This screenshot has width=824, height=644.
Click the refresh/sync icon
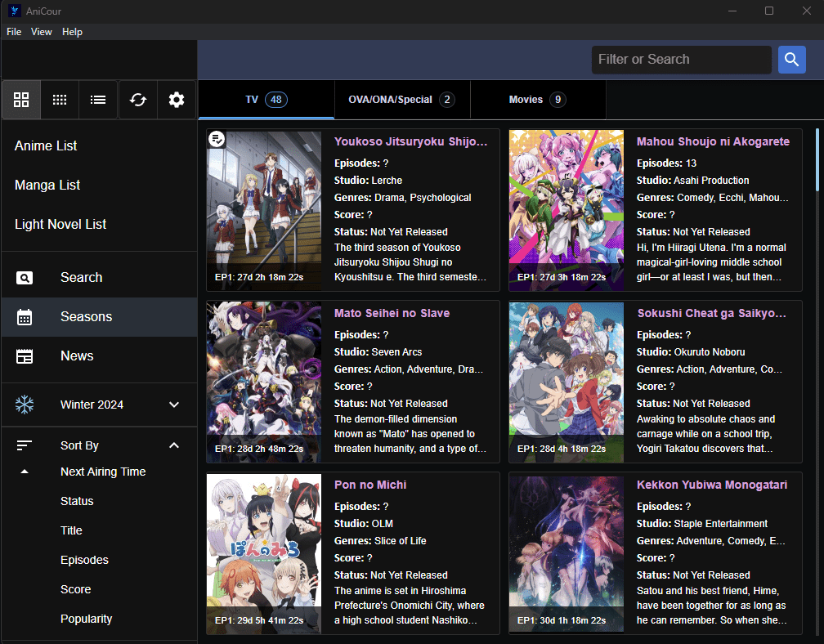(x=138, y=100)
